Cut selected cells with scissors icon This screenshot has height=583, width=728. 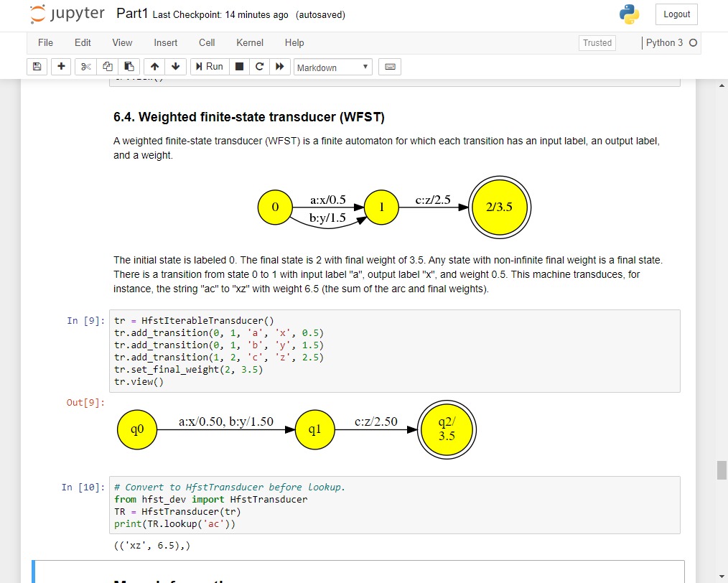pyautogui.click(x=86, y=67)
